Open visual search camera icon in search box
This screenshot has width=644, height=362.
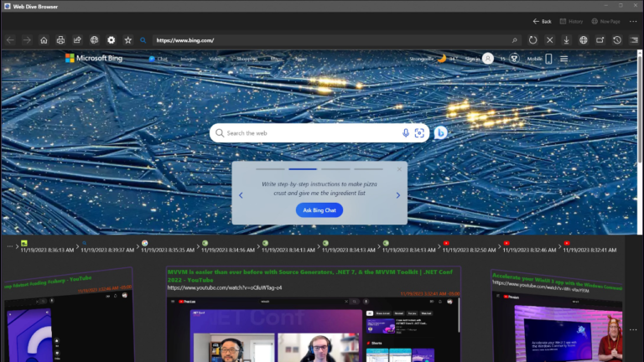[419, 133]
